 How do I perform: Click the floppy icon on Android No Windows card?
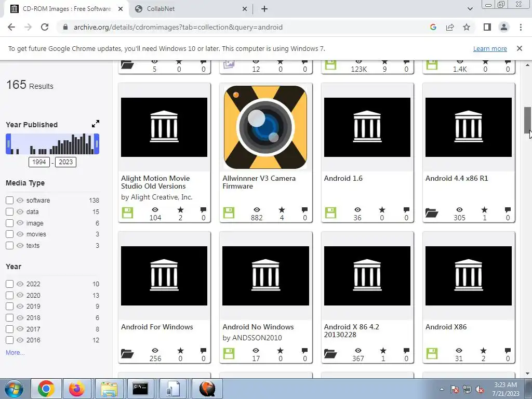tap(229, 353)
